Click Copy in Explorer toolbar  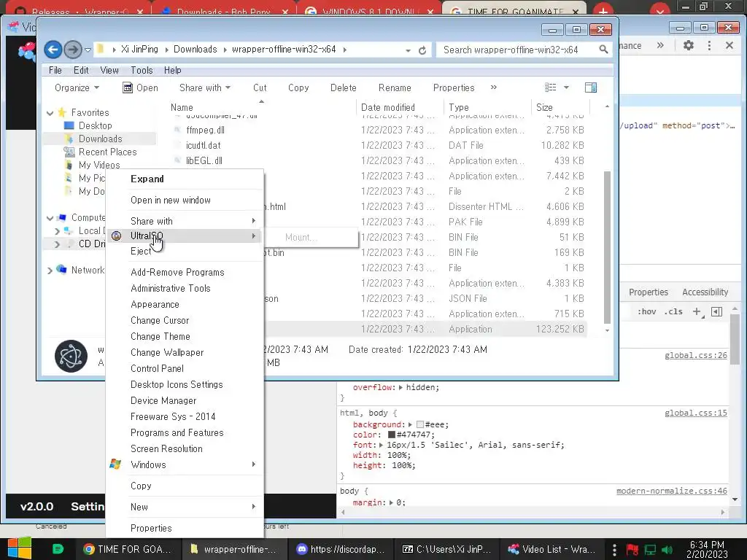298,87
